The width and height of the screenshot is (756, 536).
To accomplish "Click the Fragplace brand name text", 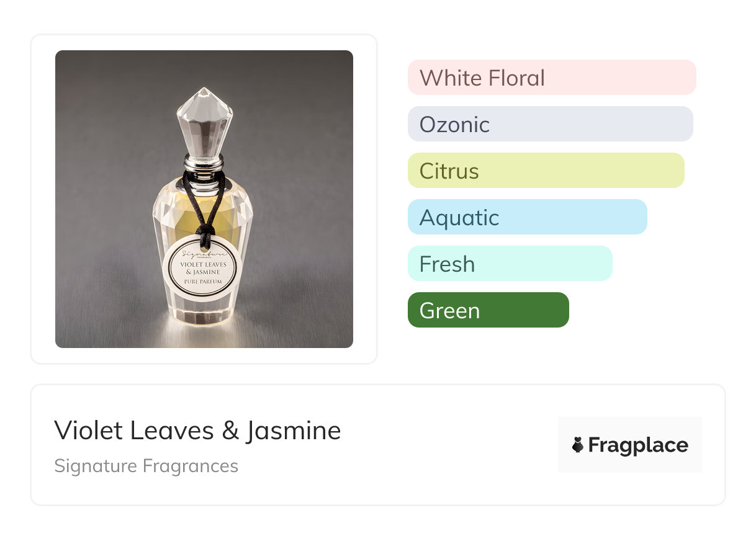I will point(638,445).
